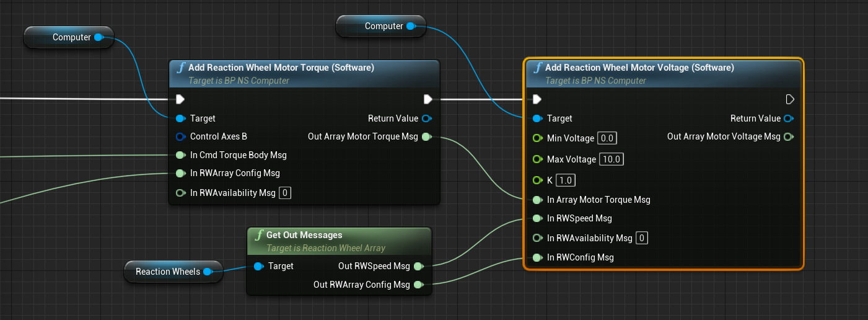This screenshot has width=868, height=320.
Task: Click the Control Axes B input pin
Action: (x=180, y=136)
